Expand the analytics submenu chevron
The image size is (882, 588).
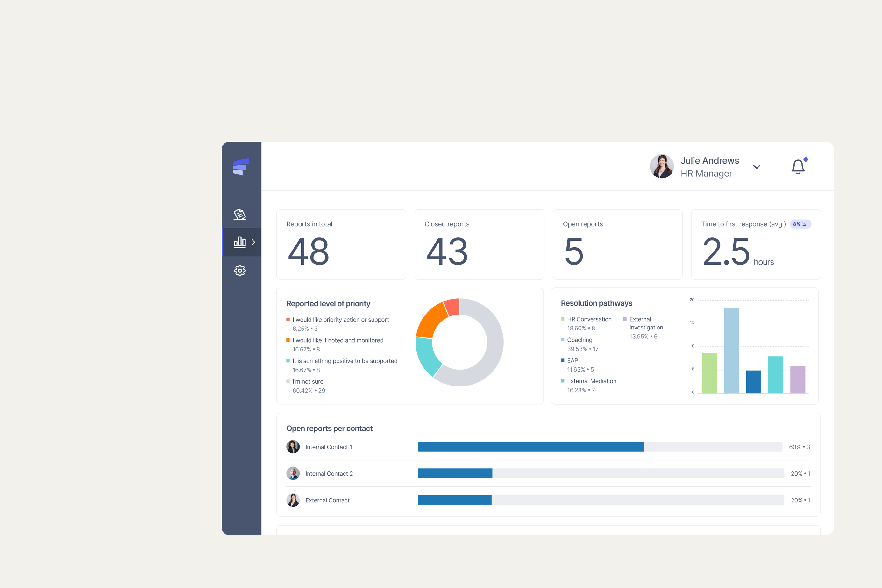pyautogui.click(x=253, y=242)
